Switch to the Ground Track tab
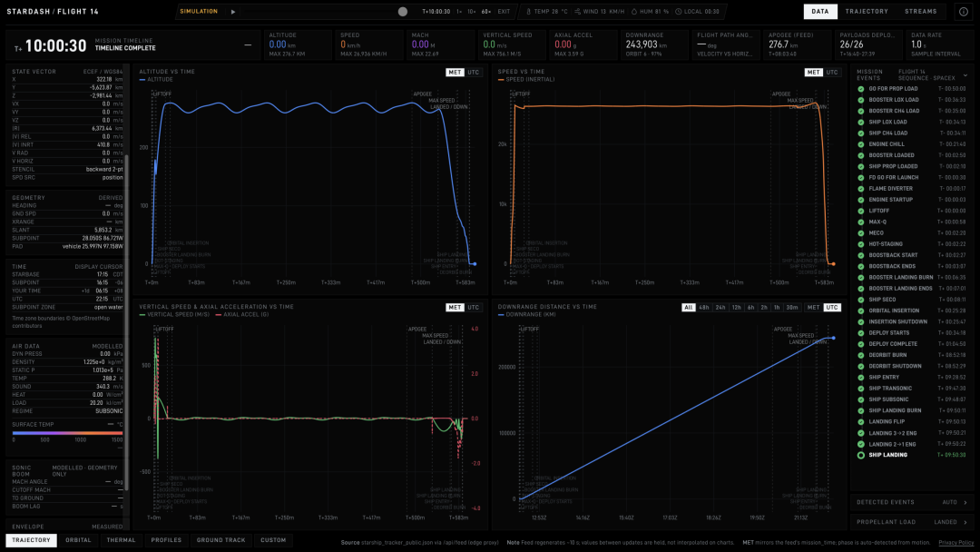The height and width of the screenshot is (552, 980). click(220, 540)
